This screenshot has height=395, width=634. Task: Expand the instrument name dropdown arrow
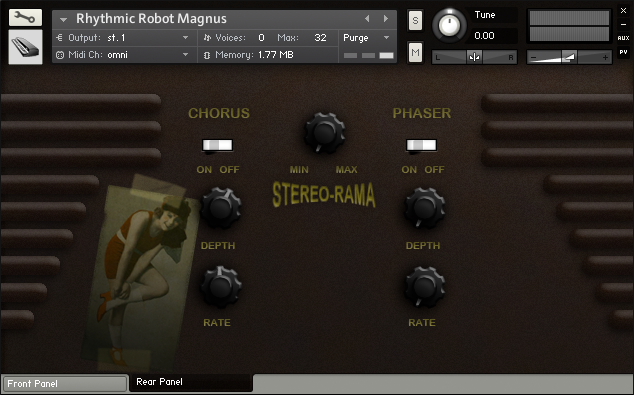tap(63, 19)
